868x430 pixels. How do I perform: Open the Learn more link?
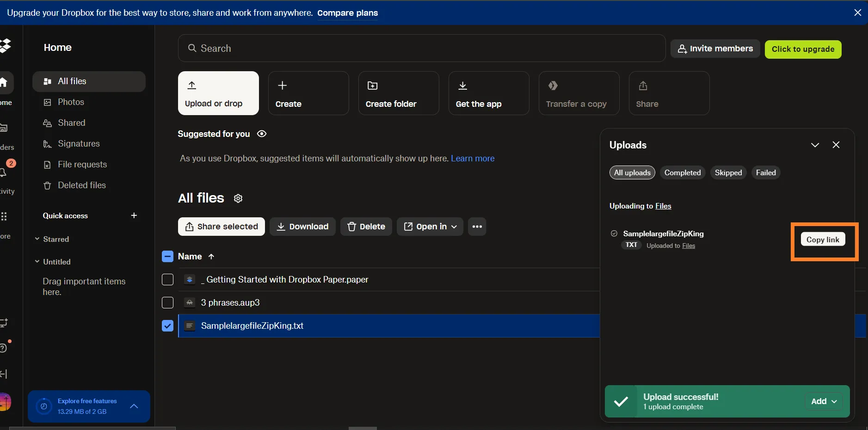473,159
